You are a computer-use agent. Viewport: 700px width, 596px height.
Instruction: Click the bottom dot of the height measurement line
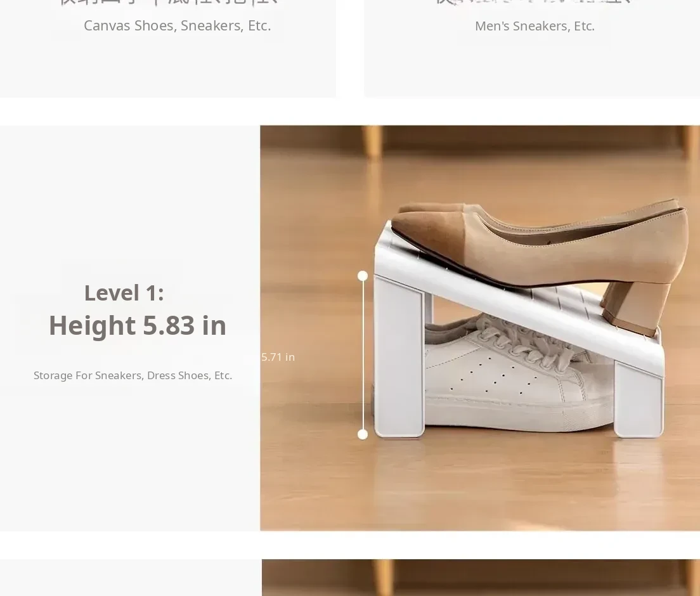[x=363, y=434]
